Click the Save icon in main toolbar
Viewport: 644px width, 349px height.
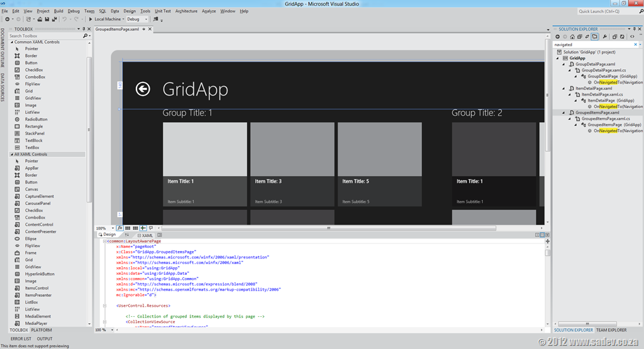(47, 19)
